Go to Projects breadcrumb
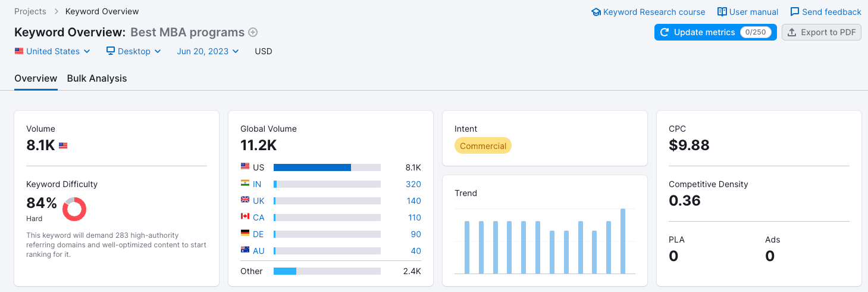Image resolution: width=868 pixels, height=292 pixels. pyautogui.click(x=30, y=11)
